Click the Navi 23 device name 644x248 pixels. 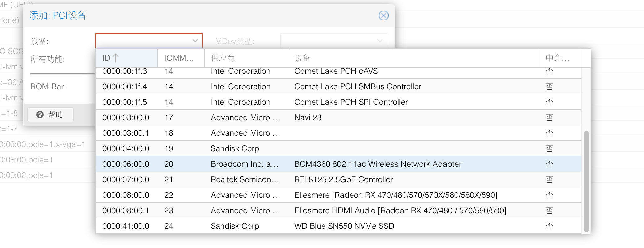pos(308,117)
